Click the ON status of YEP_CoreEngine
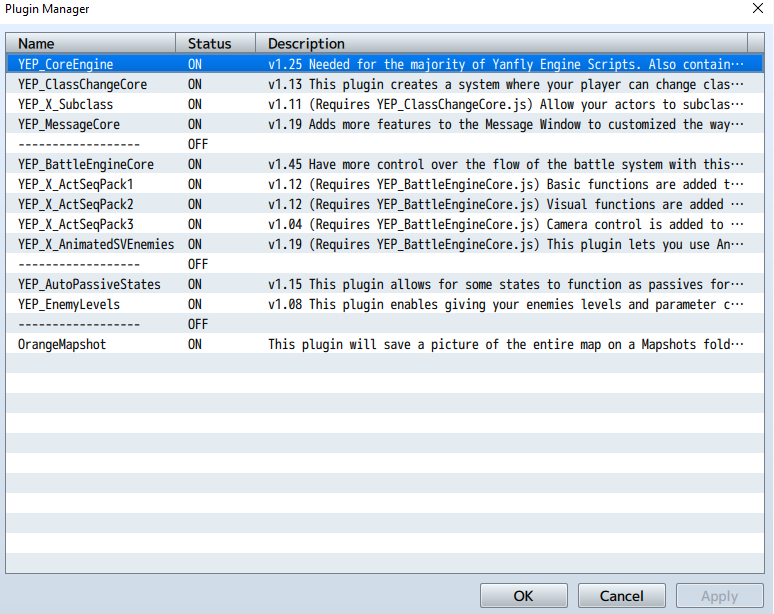 click(195, 64)
